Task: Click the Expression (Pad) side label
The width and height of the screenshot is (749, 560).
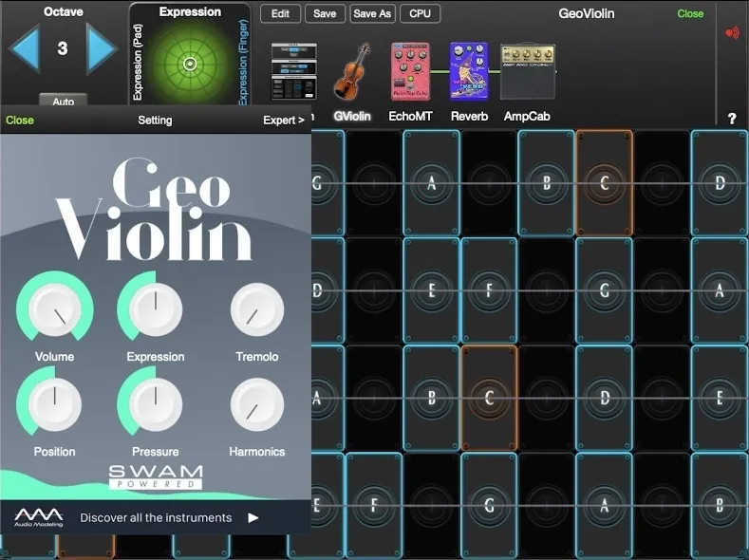Action: (138, 62)
